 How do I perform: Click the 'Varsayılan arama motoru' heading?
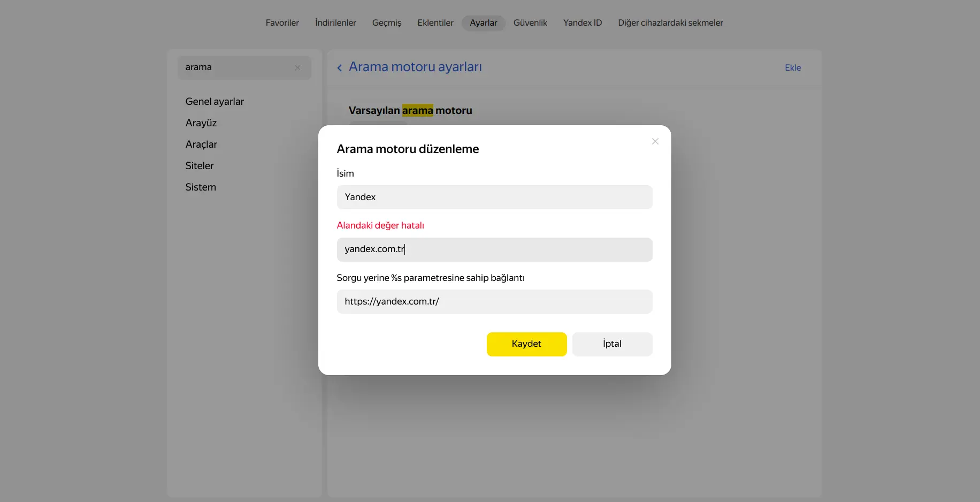click(x=410, y=111)
